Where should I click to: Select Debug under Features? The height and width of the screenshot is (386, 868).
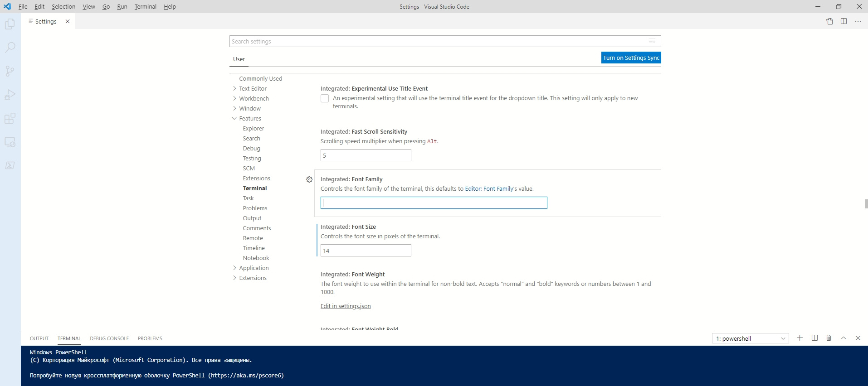pos(252,148)
